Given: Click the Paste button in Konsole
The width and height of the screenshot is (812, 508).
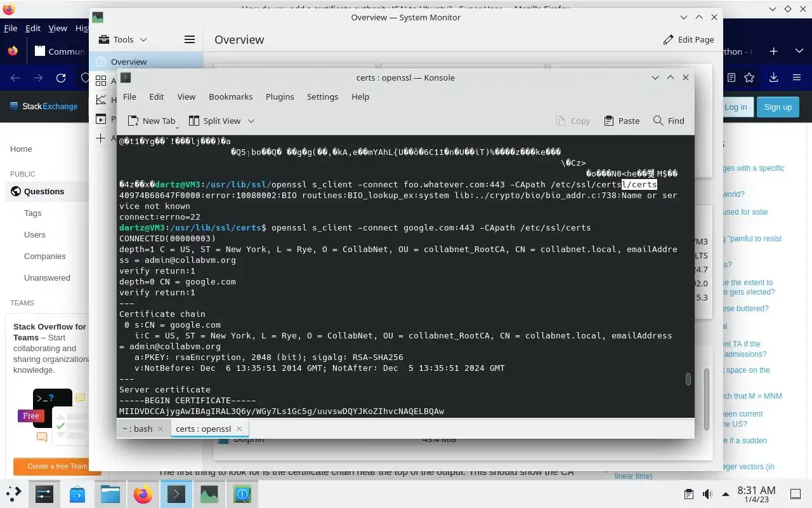Looking at the screenshot, I should tap(622, 121).
